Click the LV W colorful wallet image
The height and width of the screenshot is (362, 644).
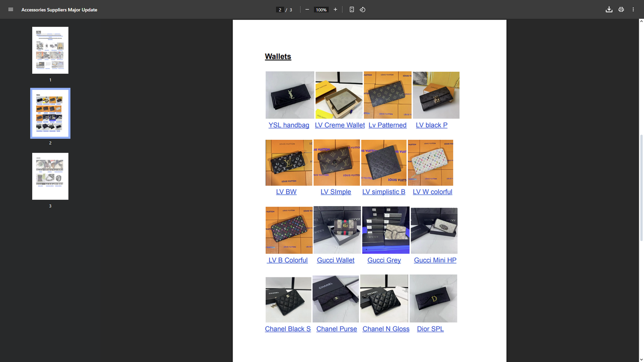click(431, 163)
